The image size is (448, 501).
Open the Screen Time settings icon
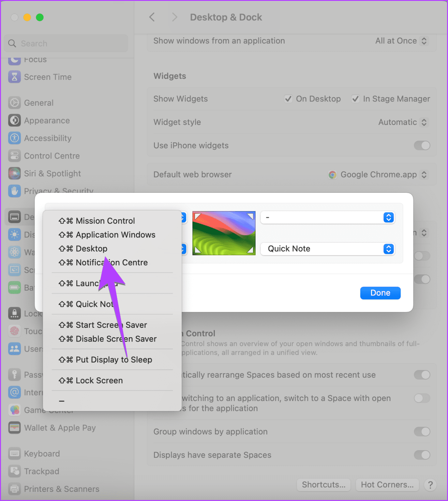pyautogui.click(x=14, y=77)
